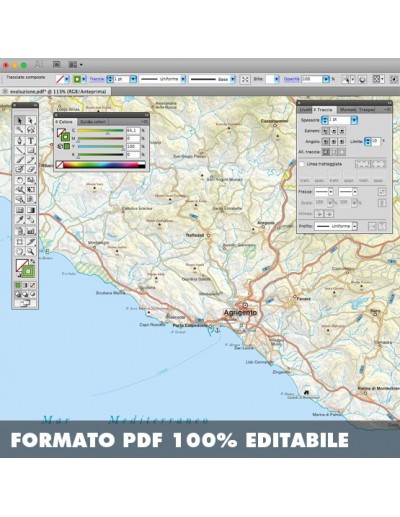Image resolution: width=400 pixels, height=517 pixels.
Task: Select the Pencil tool
Action: point(31,160)
